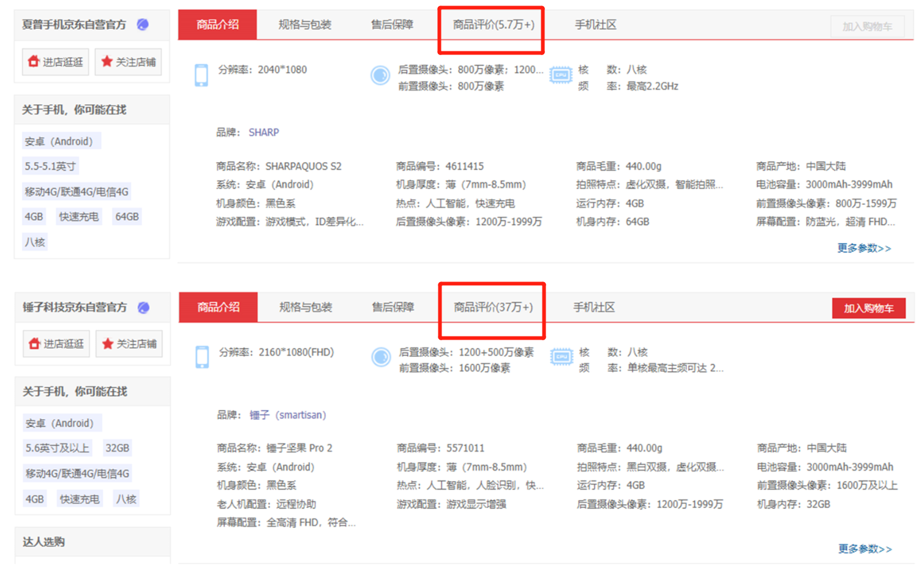Open the SHARP brand link
The width and height of the screenshot is (924, 566).
[x=264, y=132]
